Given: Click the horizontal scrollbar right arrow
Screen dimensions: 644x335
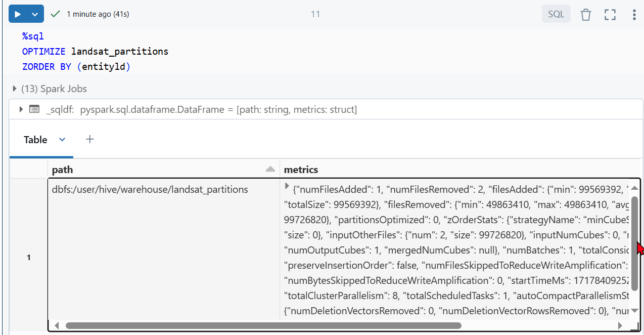Looking at the screenshot, I should pyautogui.click(x=620, y=325).
